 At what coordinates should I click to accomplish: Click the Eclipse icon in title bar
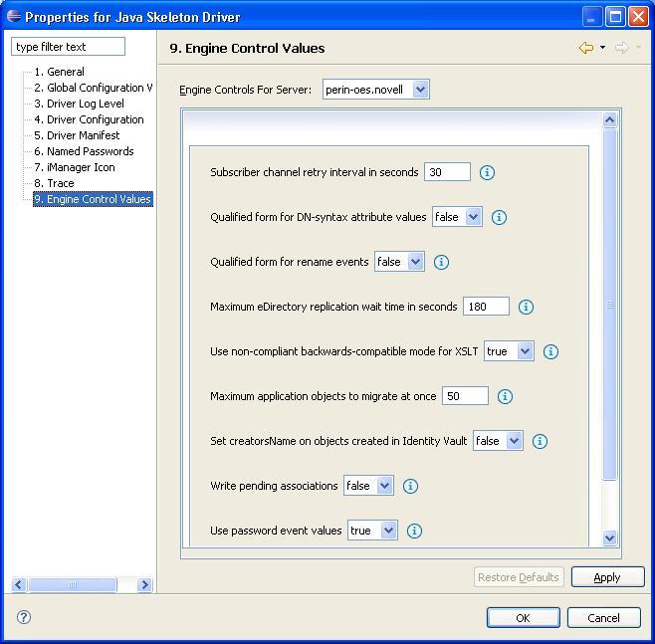13,16
